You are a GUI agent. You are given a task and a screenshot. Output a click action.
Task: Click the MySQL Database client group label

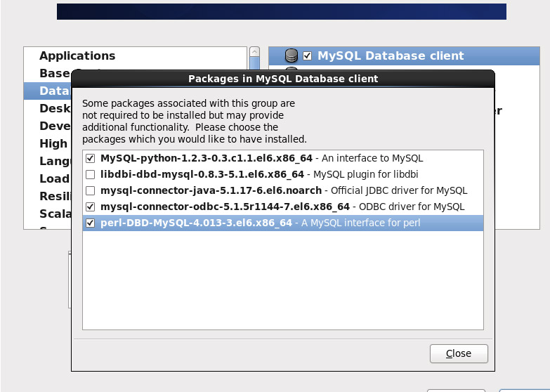[x=391, y=55]
